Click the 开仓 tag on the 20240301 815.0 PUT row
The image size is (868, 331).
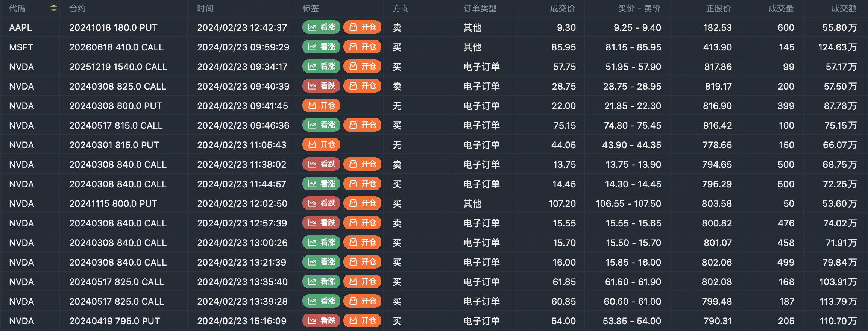tap(321, 145)
